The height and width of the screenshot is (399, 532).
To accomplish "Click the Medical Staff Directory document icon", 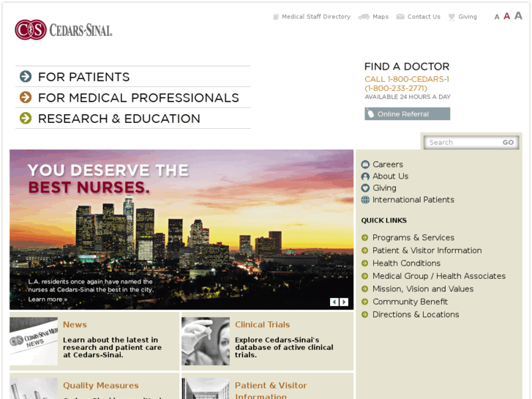I will coord(276,17).
